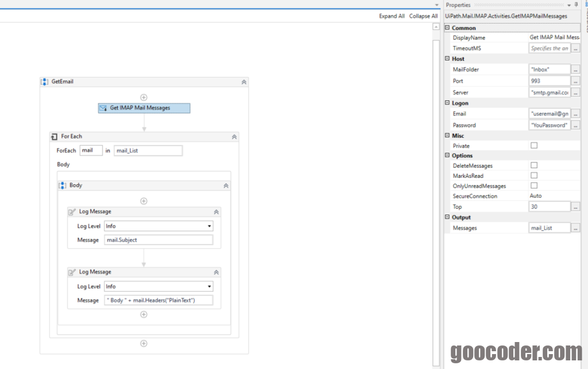
Task: Click the GetEmail sequence icon
Action: (45, 82)
